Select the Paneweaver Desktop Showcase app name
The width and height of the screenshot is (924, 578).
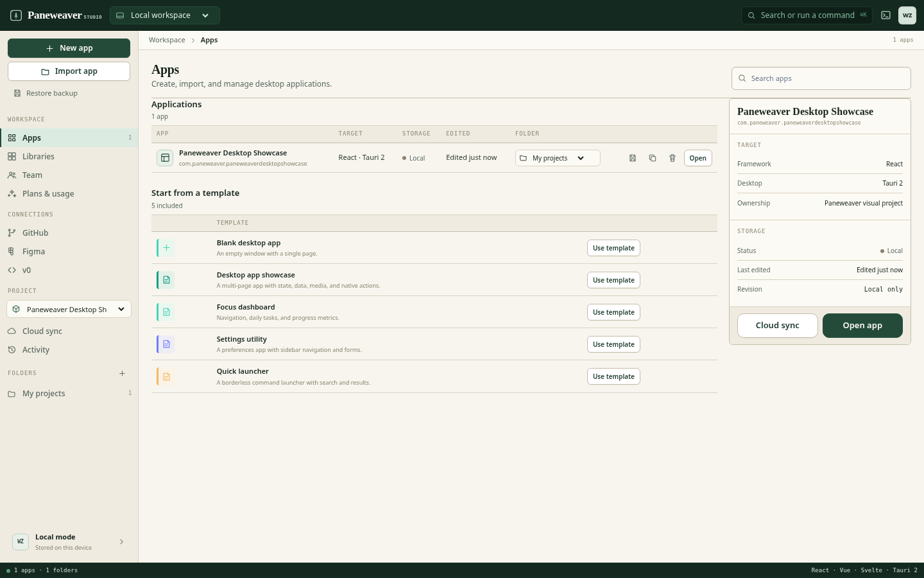(x=233, y=153)
